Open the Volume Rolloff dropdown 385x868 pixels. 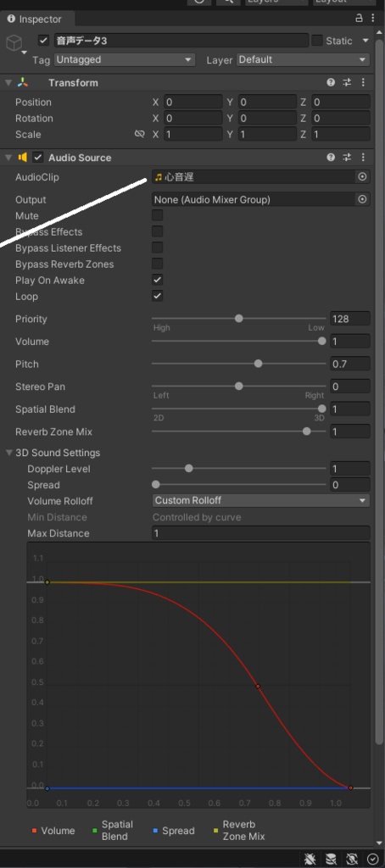261,500
